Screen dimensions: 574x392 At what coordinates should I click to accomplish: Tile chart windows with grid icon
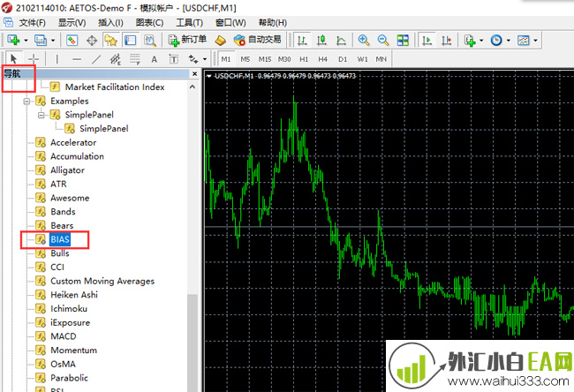(x=403, y=40)
